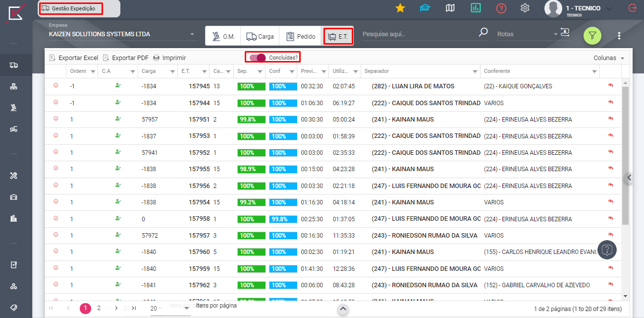This screenshot has height=318, width=644.
Task: Select the hand truck icon in sidebar
Action: pos(14,108)
